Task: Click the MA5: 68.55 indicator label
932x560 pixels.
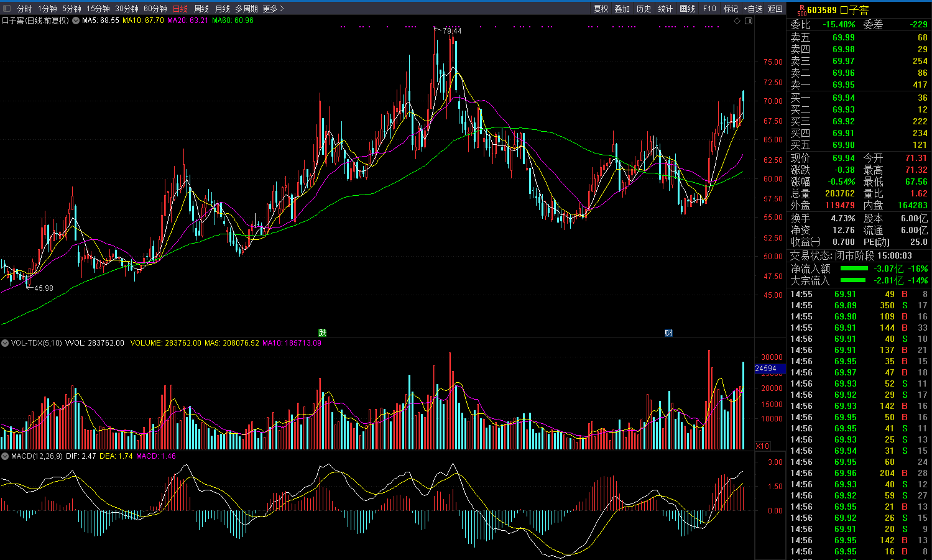Action: click(x=101, y=21)
